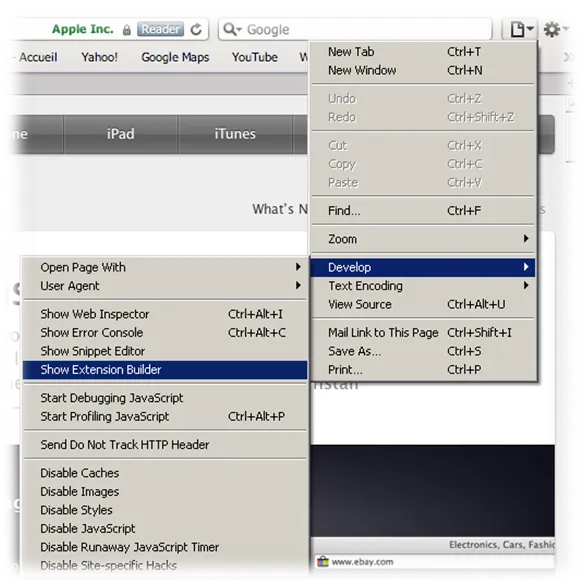This screenshot has width=584, height=580.
Task: Open the iTunes tab on Apple page
Action: [x=235, y=134]
